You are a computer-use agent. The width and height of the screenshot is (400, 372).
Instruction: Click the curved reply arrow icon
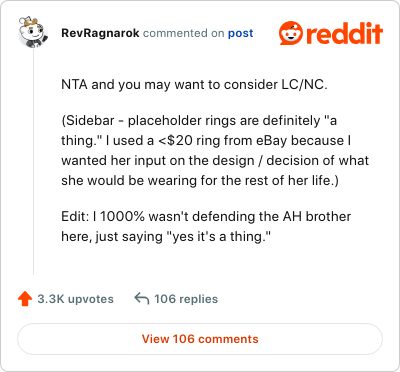[x=142, y=299]
